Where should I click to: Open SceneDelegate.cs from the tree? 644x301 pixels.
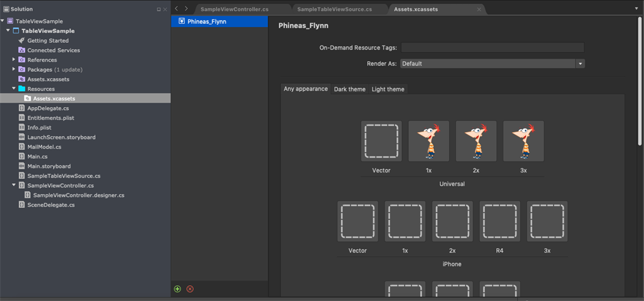click(x=51, y=205)
